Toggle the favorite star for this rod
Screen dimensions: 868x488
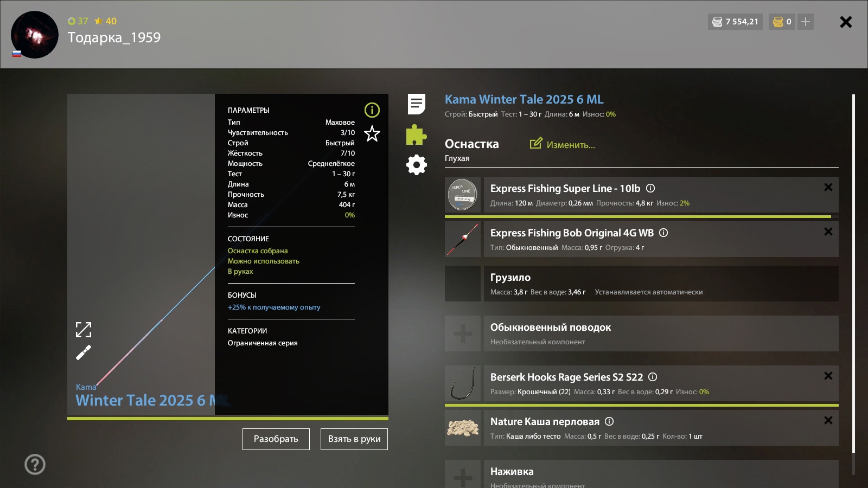point(372,133)
